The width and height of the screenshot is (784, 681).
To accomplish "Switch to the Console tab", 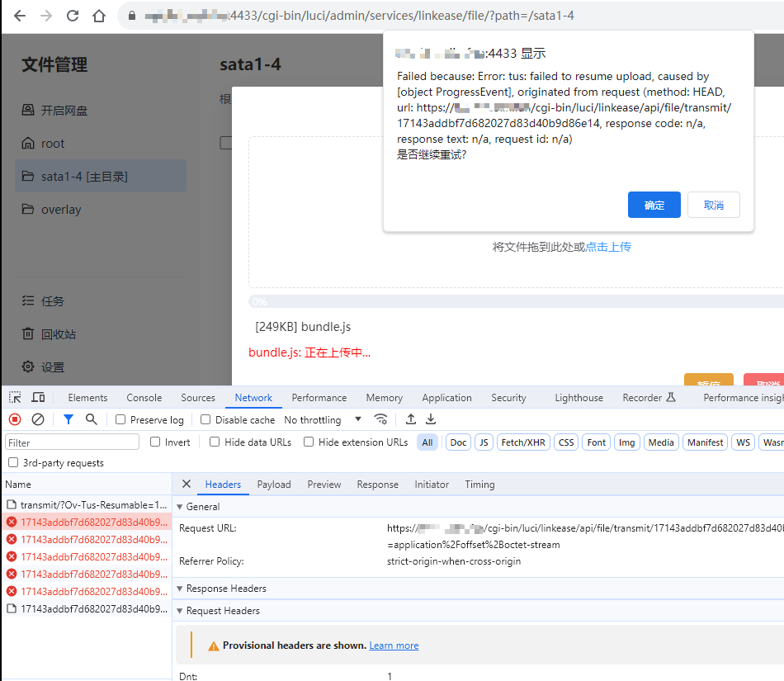I will tap(144, 397).
